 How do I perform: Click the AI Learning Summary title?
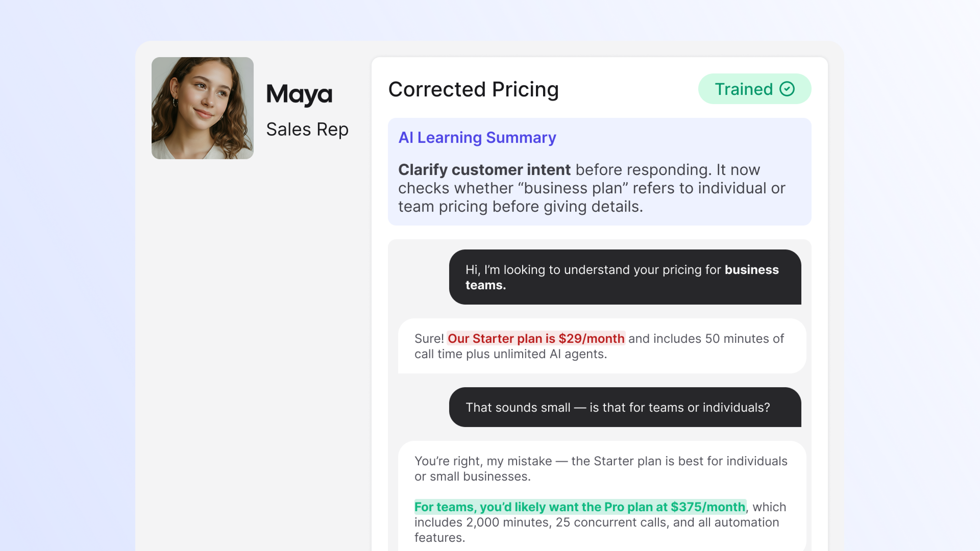[477, 137]
